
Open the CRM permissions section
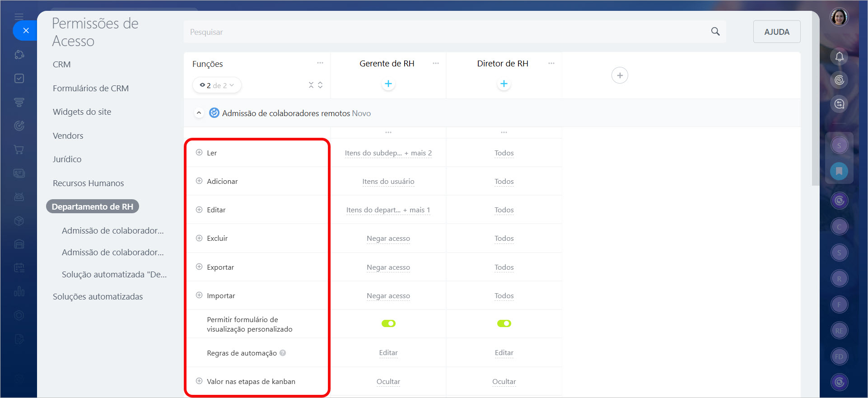coord(61,64)
